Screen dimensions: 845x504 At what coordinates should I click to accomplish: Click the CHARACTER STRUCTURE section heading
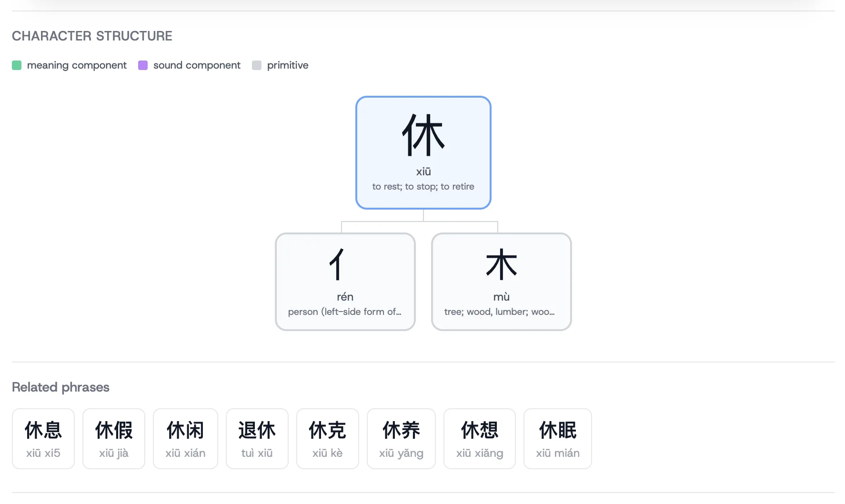click(x=92, y=36)
